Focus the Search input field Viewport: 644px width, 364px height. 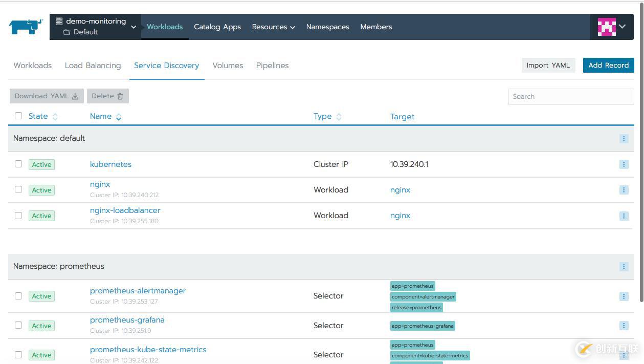[x=570, y=96]
